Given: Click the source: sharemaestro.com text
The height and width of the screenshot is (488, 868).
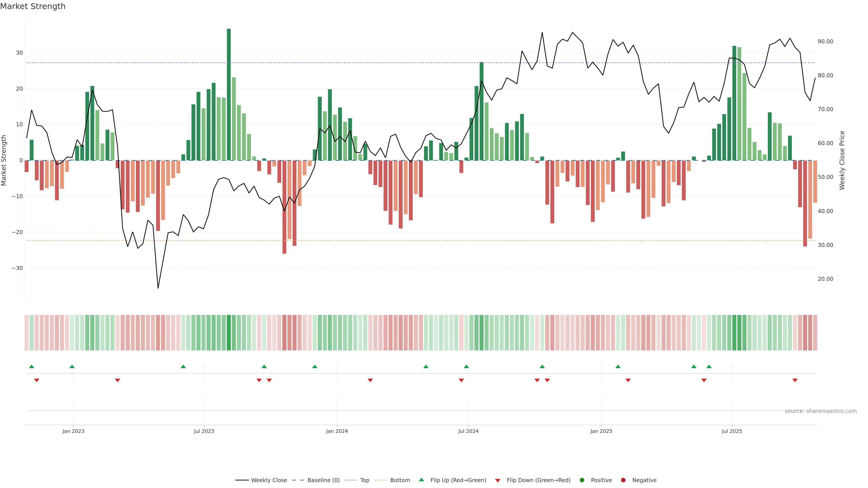Looking at the screenshot, I should click(x=821, y=411).
